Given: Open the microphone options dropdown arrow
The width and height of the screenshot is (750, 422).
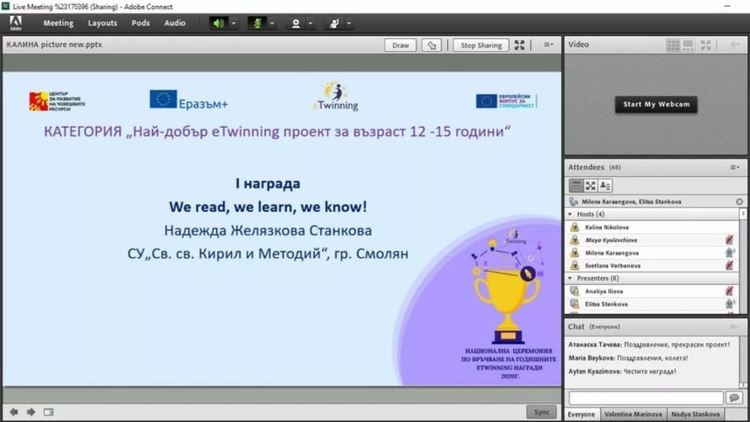Looking at the screenshot, I should click(272, 22).
